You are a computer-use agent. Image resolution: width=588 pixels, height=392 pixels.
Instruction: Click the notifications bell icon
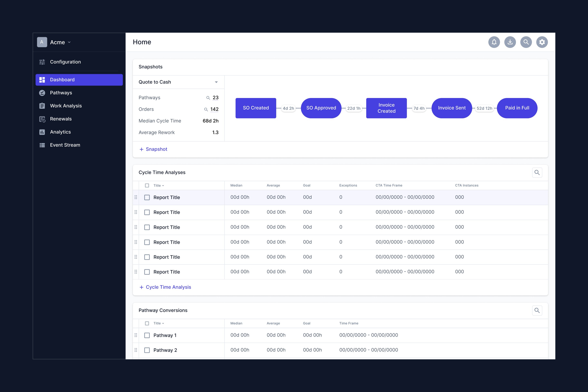[x=494, y=42]
